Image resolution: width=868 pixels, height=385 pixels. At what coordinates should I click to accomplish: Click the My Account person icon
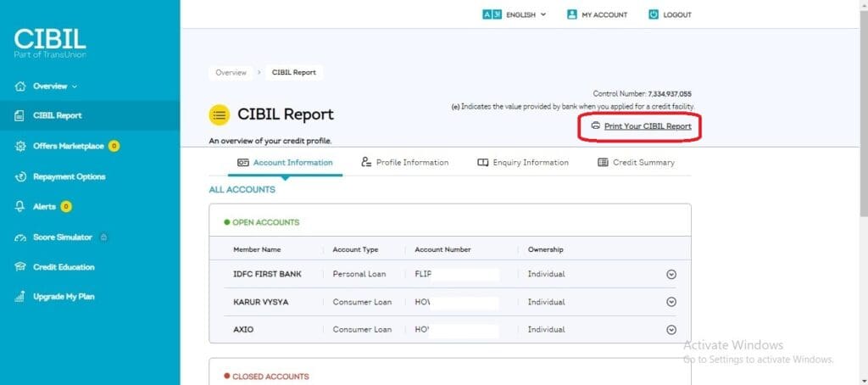pyautogui.click(x=572, y=15)
